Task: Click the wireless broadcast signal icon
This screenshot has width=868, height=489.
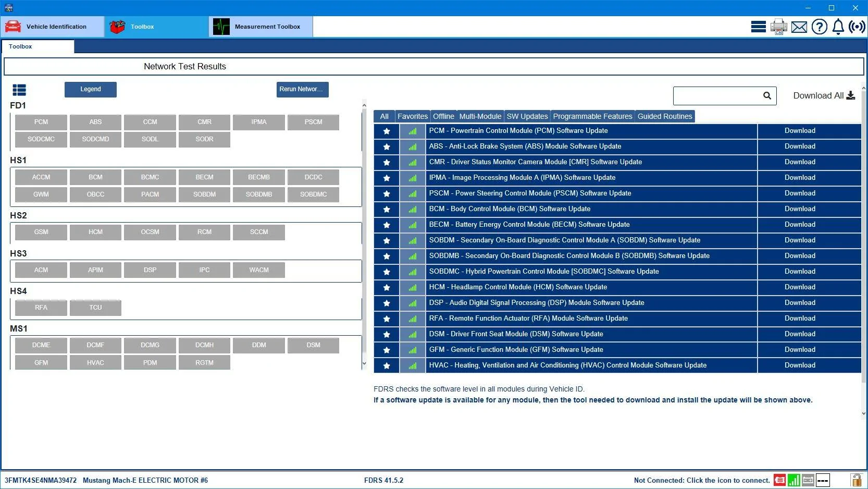Action: (857, 27)
